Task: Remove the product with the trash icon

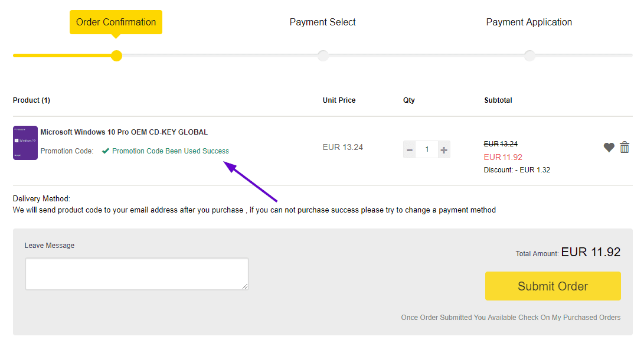Action: pyautogui.click(x=625, y=146)
